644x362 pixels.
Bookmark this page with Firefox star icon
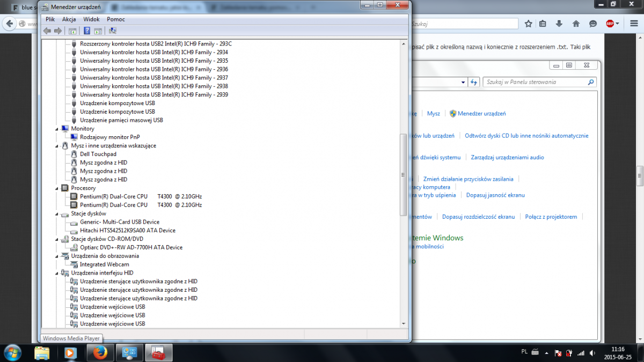click(x=529, y=24)
